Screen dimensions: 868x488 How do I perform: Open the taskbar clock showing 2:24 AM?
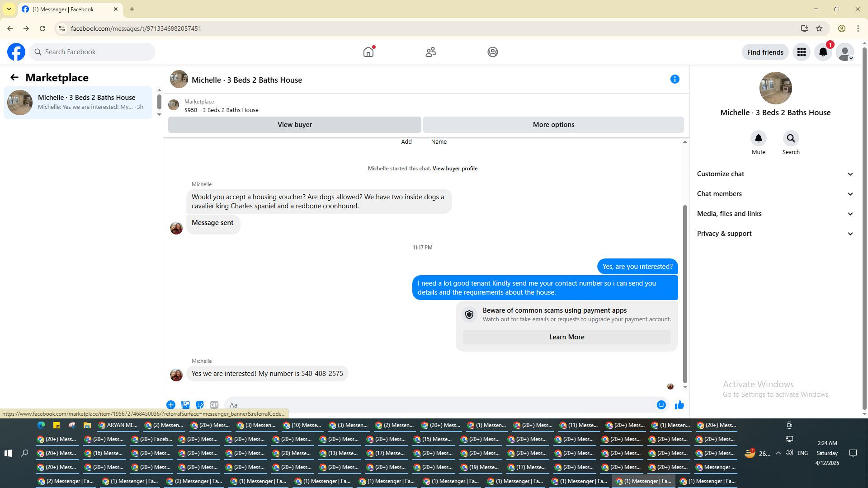pyautogui.click(x=827, y=453)
